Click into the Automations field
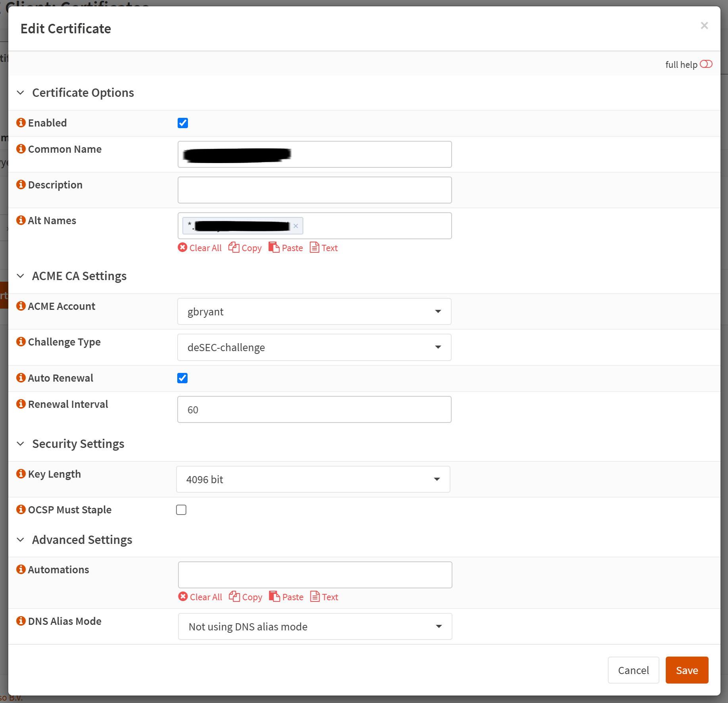 pyautogui.click(x=315, y=575)
